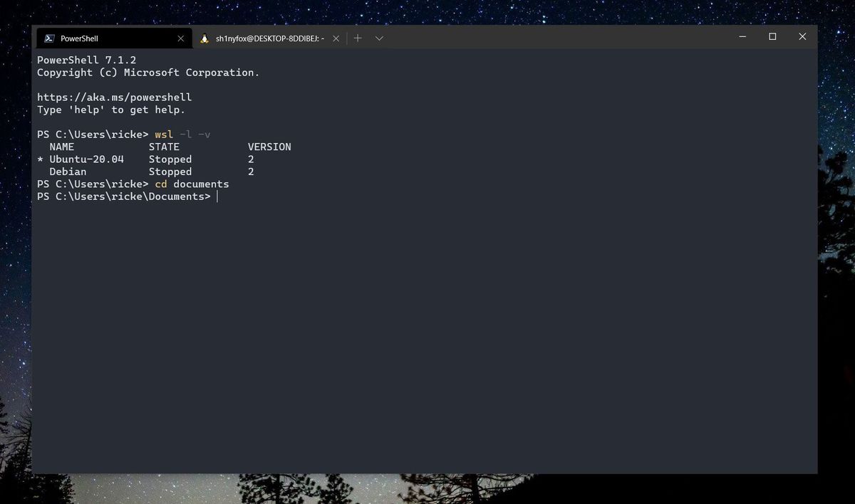The width and height of the screenshot is (855, 504).
Task: Click version 2 in the Debian row
Action: (x=251, y=172)
